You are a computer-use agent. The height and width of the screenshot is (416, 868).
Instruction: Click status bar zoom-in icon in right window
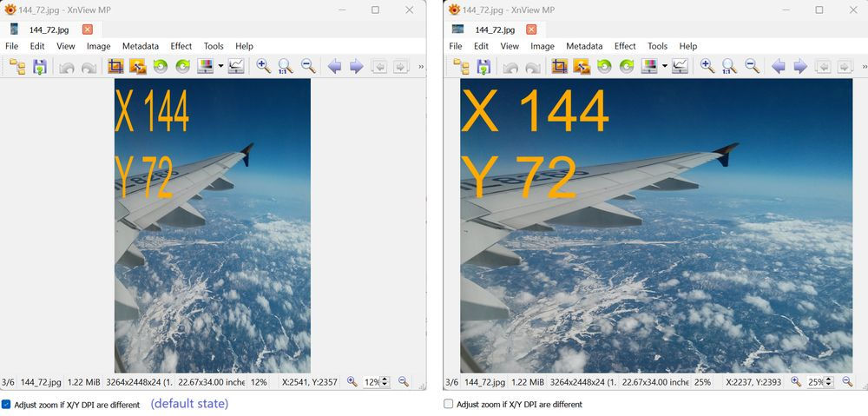pyautogui.click(x=796, y=381)
